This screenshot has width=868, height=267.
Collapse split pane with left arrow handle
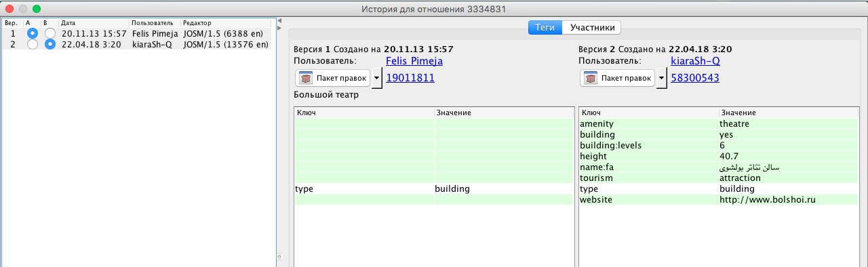279,20
